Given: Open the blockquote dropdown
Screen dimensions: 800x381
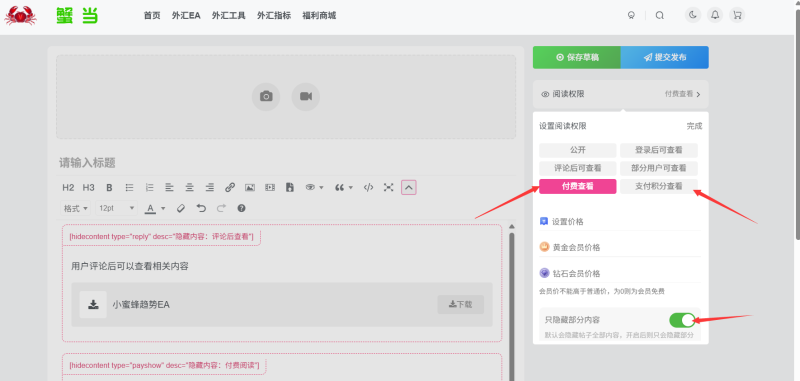Looking at the screenshot, I should click(344, 188).
